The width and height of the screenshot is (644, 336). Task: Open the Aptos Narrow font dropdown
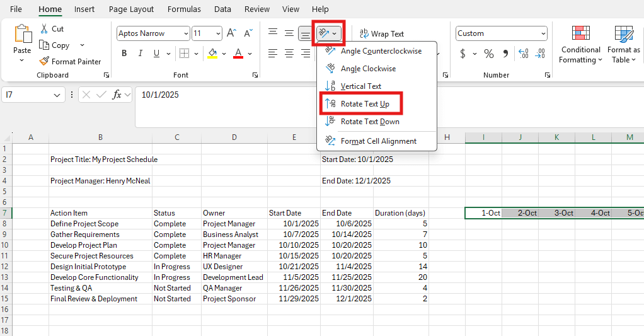185,34
